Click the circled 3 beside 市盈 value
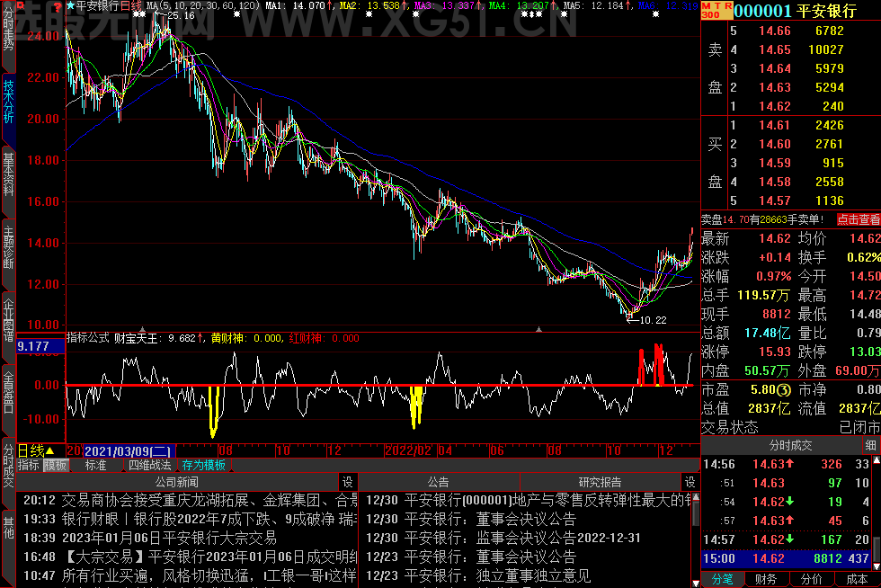Viewport: 881px width, 588px height. point(786,389)
